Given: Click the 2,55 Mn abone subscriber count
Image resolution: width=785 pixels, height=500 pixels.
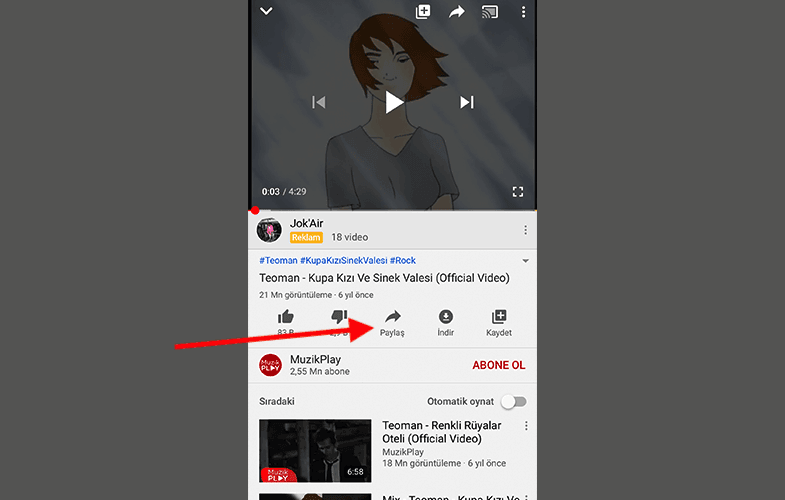Looking at the screenshot, I should [x=320, y=371].
